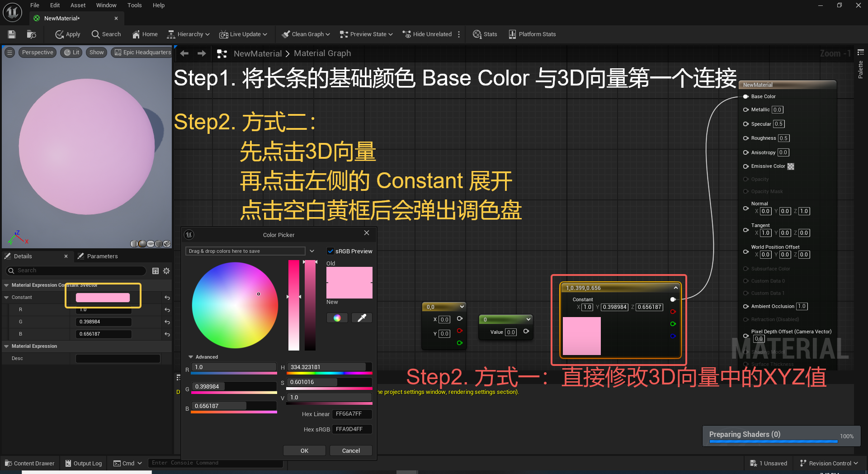The width and height of the screenshot is (868, 474).
Task: Confirm color with OK button
Action: point(304,450)
